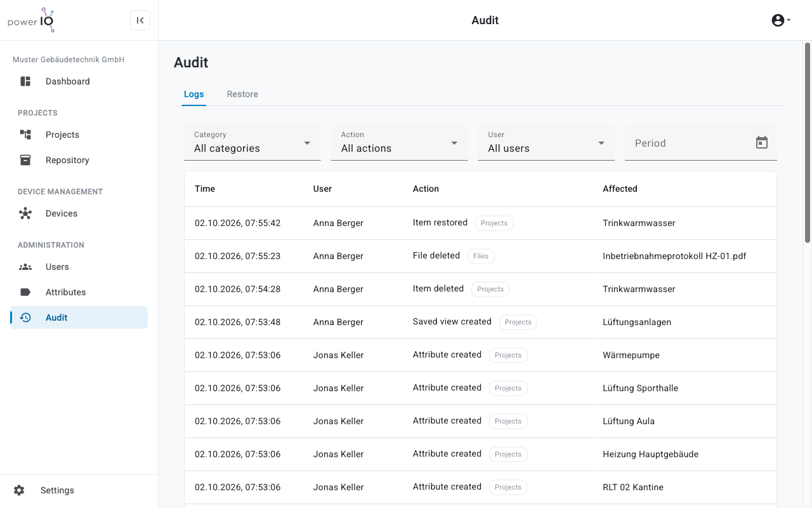Open the User filter dropdown
The width and height of the screenshot is (812, 508).
[546, 143]
